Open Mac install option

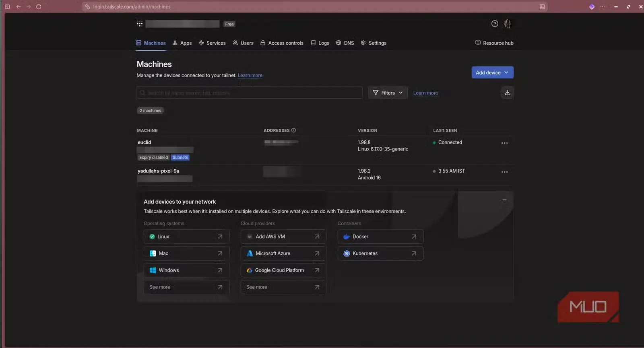(187, 253)
